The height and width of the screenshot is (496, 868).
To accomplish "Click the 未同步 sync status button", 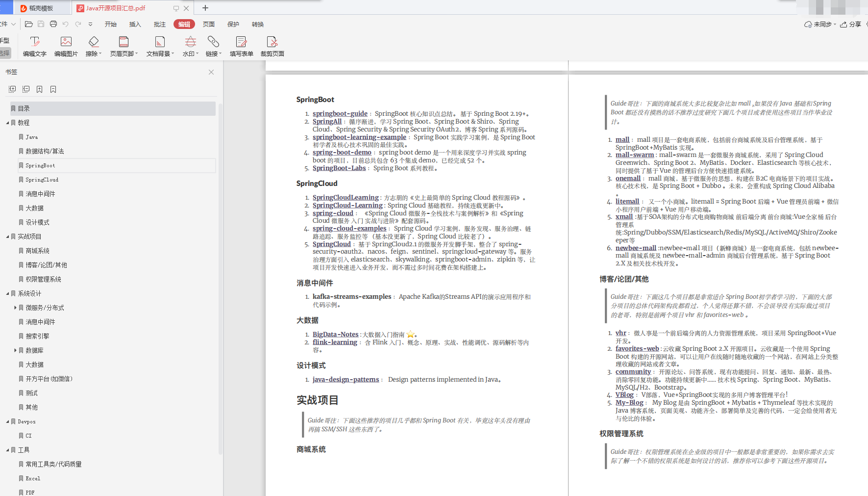I will (x=819, y=25).
